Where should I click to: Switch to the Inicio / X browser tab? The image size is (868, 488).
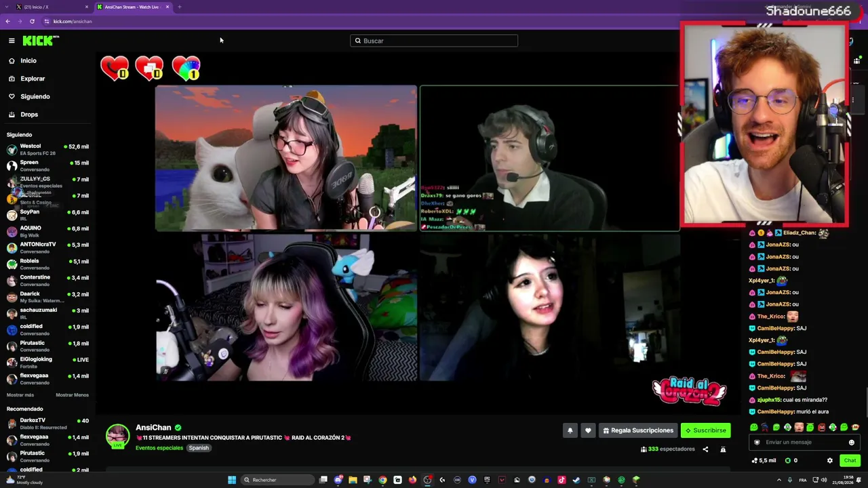(x=53, y=7)
